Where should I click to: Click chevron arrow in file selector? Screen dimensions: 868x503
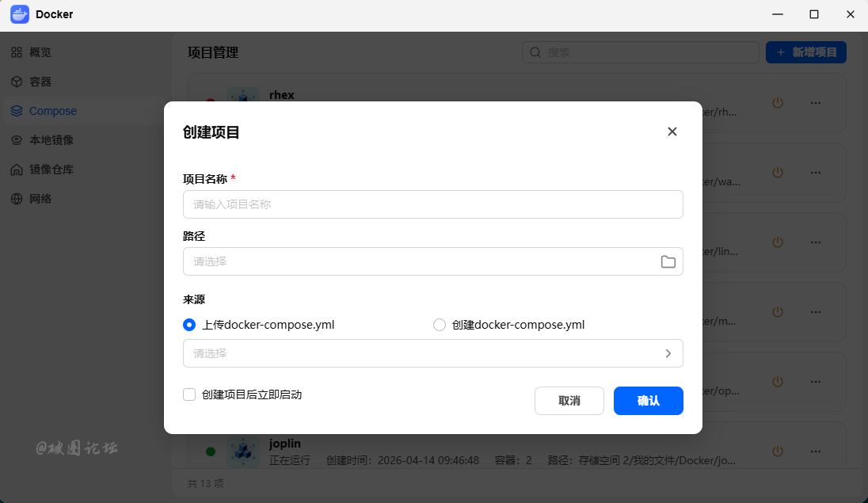668,353
